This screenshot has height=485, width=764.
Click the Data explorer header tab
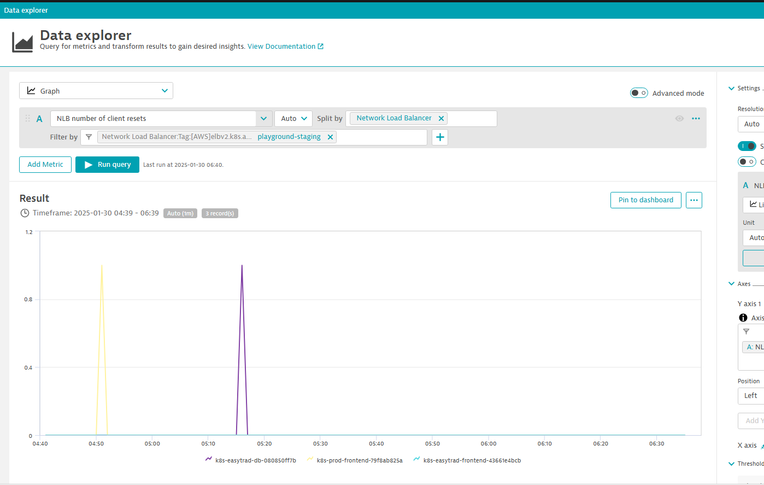coord(26,10)
